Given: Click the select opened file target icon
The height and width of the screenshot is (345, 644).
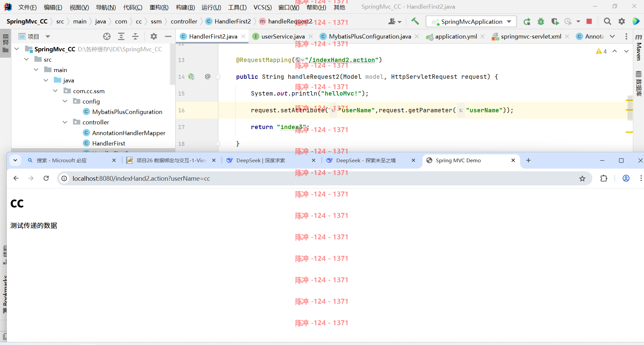Looking at the screenshot, I should click(107, 37).
